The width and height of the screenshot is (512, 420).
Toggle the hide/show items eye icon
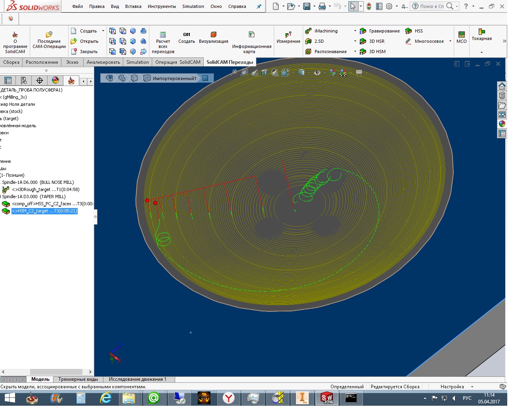click(317, 73)
